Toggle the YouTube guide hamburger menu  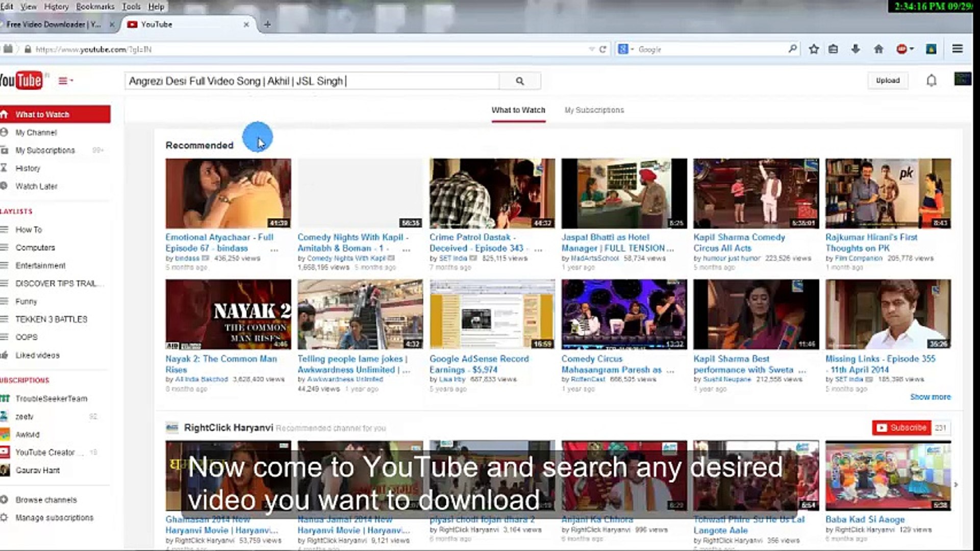62,80
